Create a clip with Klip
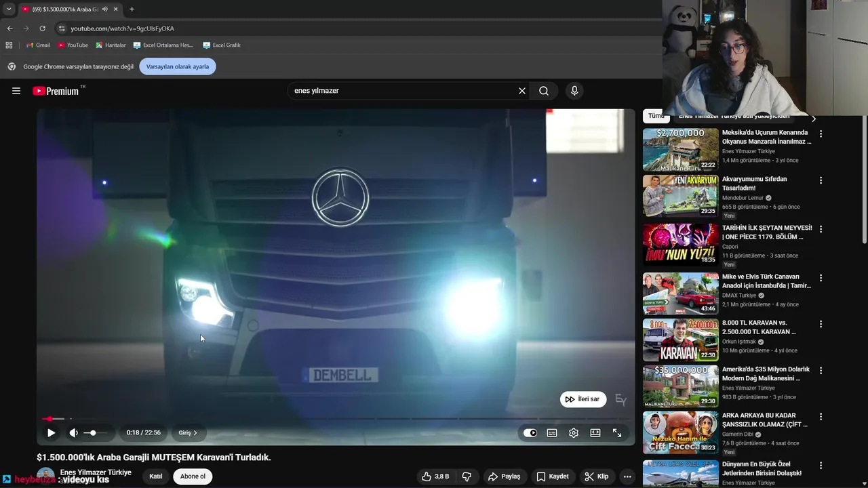 597,476
